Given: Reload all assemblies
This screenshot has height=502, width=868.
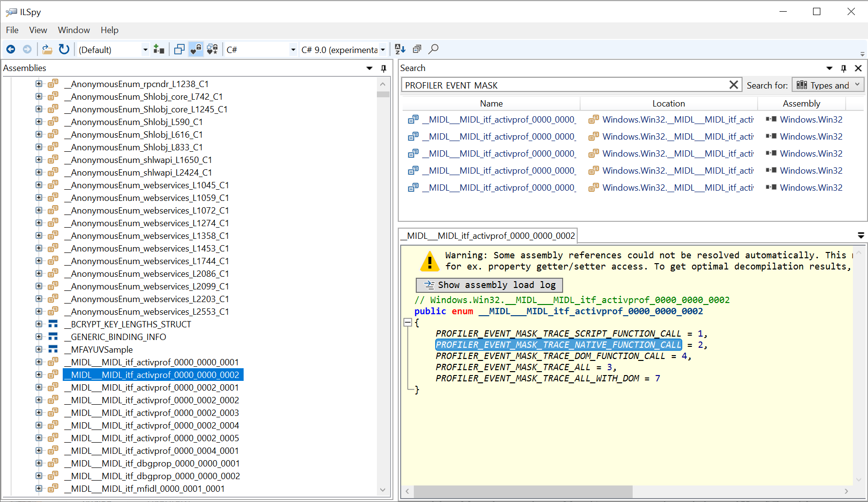Looking at the screenshot, I should tap(64, 49).
